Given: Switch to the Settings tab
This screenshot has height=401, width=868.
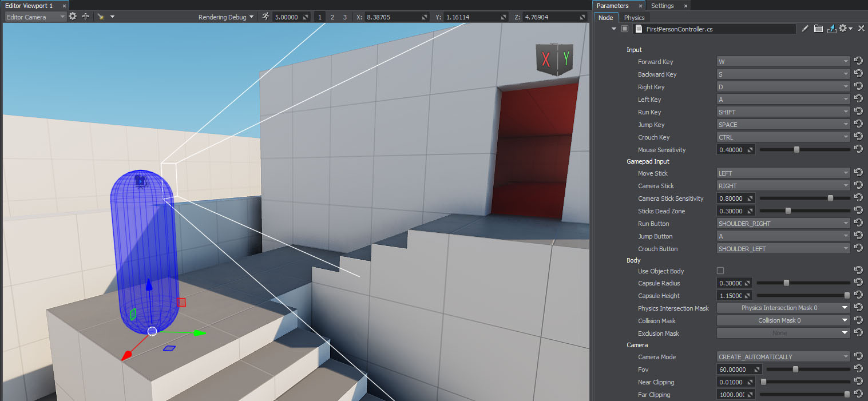Looking at the screenshot, I should tap(662, 6).
